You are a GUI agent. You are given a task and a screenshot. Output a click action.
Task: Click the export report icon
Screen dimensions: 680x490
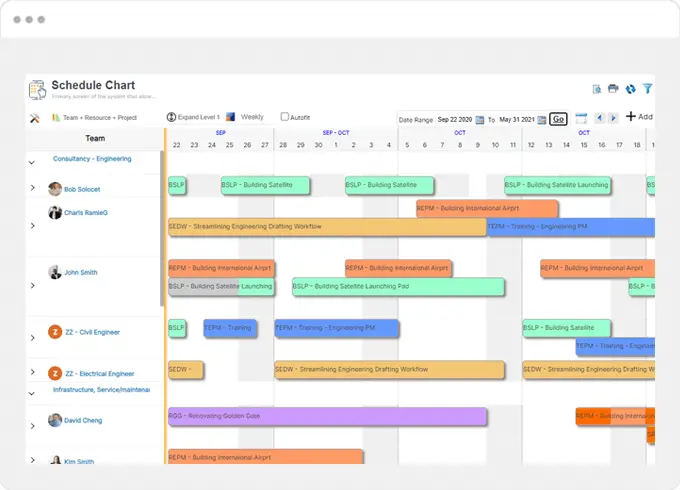pos(597,89)
